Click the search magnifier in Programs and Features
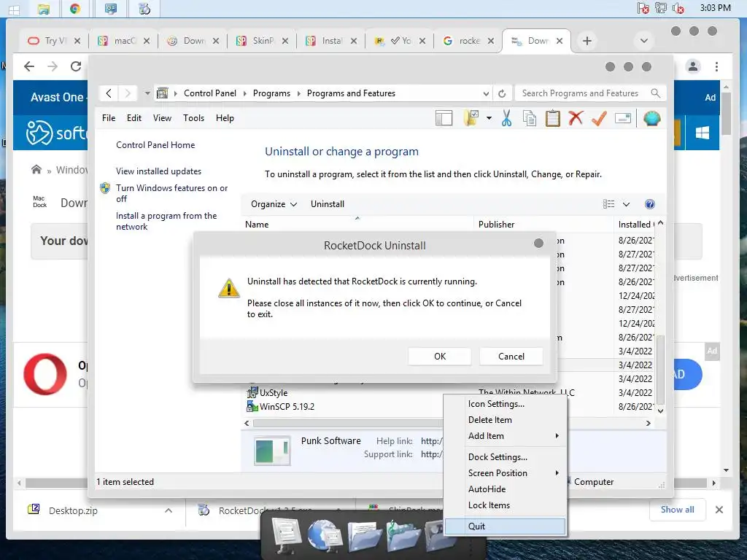Viewport: 747px width, 560px height. click(x=656, y=93)
